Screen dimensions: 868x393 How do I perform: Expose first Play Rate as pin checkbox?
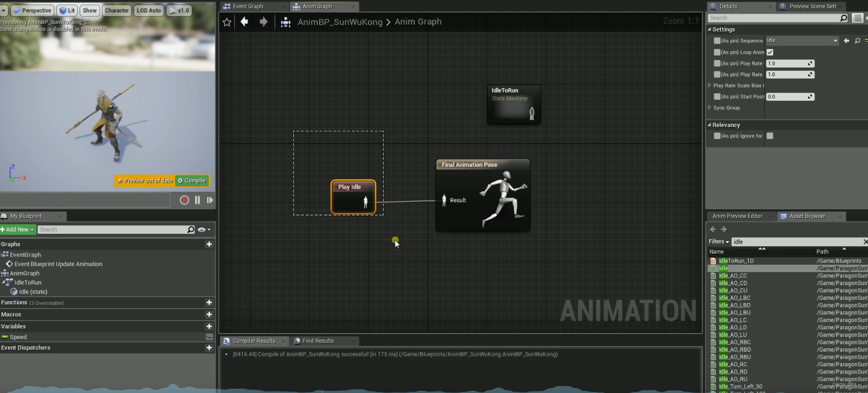point(717,63)
